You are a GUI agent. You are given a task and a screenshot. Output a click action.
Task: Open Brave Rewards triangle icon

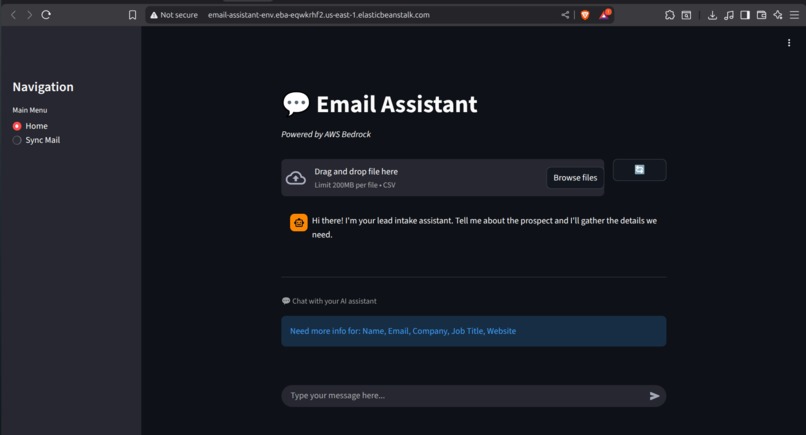(604, 14)
